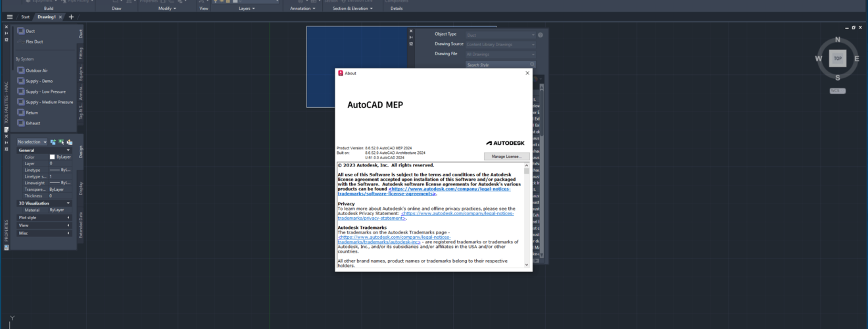Viewport: 868px width, 329px height.
Task: Collapse the General properties section
Action: click(x=44, y=150)
